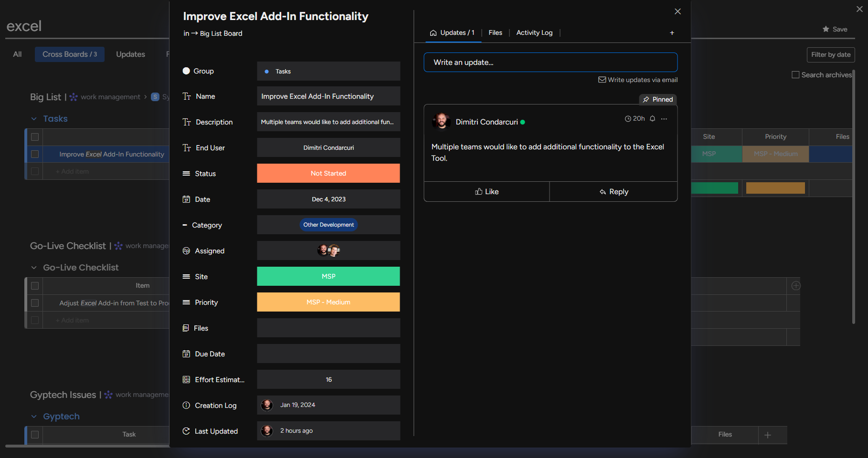868x458 pixels.
Task: Click Dimitri Condarcuri's avatar in the update
Action: coord(442,121)
